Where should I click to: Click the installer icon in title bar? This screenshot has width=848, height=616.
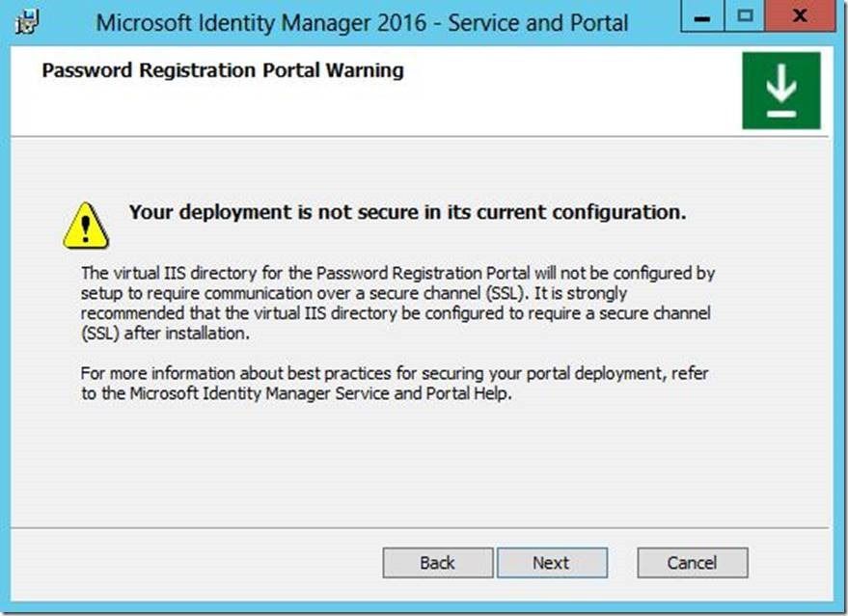click(x=27, y=22)
